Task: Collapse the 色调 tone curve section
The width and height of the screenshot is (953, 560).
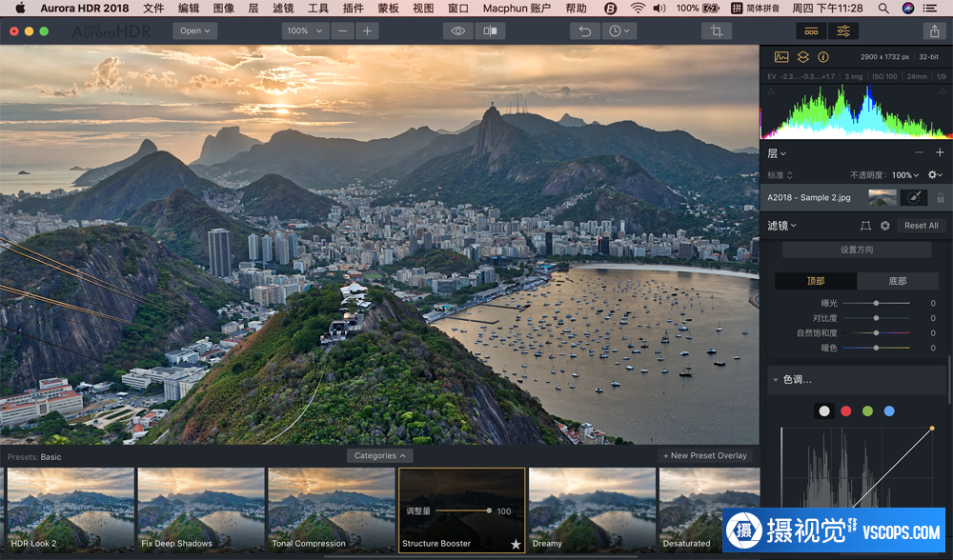Action: (x=776, y=380)
